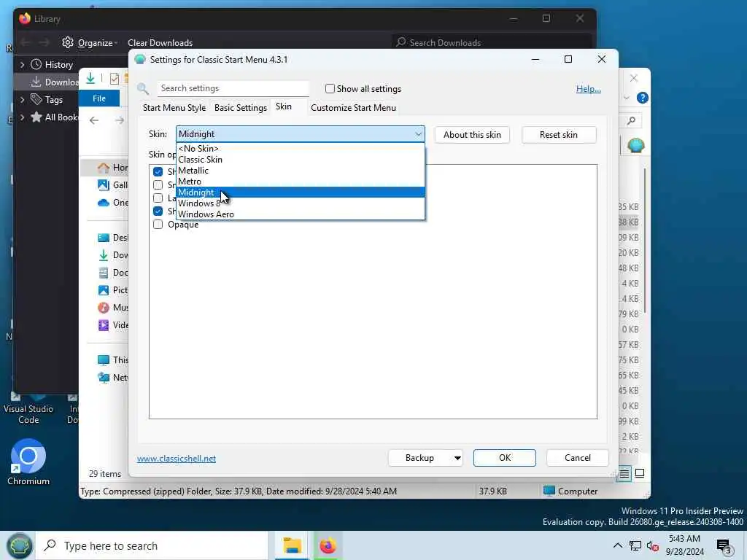Screen dimensions: 747x560
Task: Click the Desktop icon in Explorer sidebar
Action: point(104,238)
